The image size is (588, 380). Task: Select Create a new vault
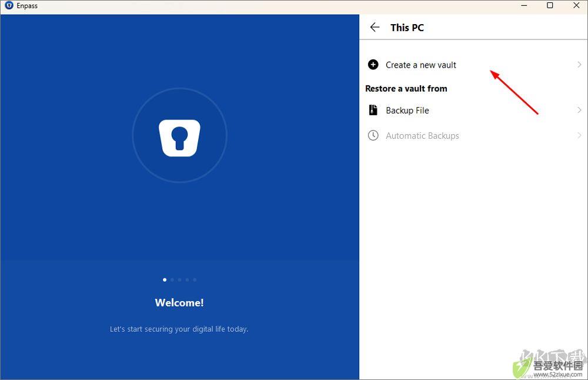click(x=473, y=65)
